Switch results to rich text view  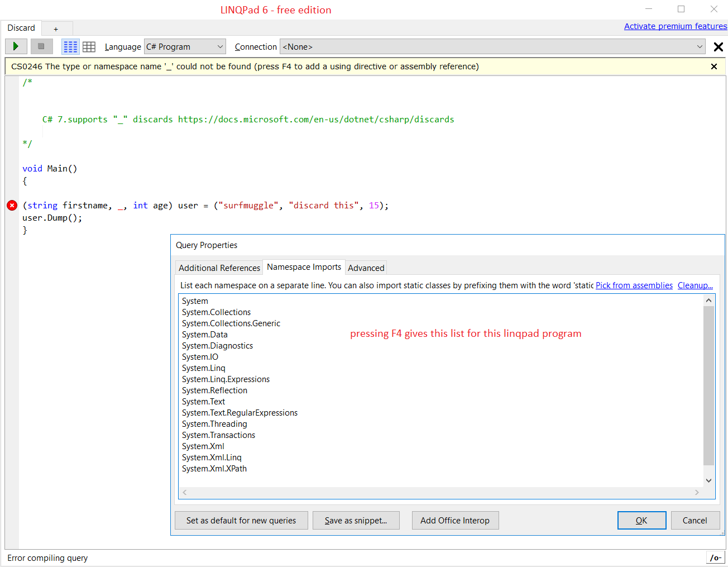point(70,47)
